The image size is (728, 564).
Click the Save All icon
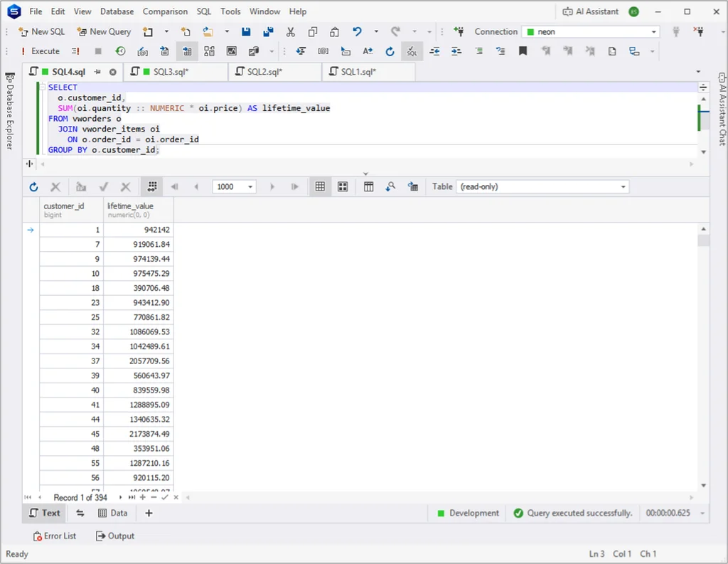268,31
